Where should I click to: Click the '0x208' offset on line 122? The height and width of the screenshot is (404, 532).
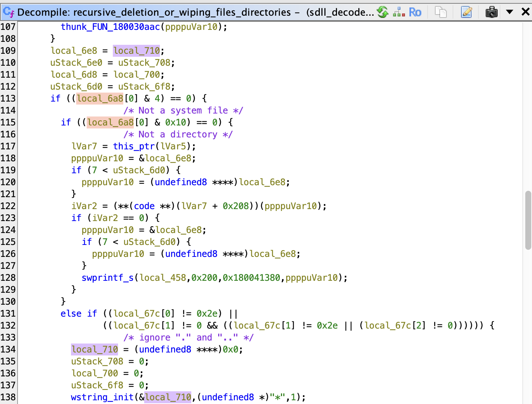236,206
